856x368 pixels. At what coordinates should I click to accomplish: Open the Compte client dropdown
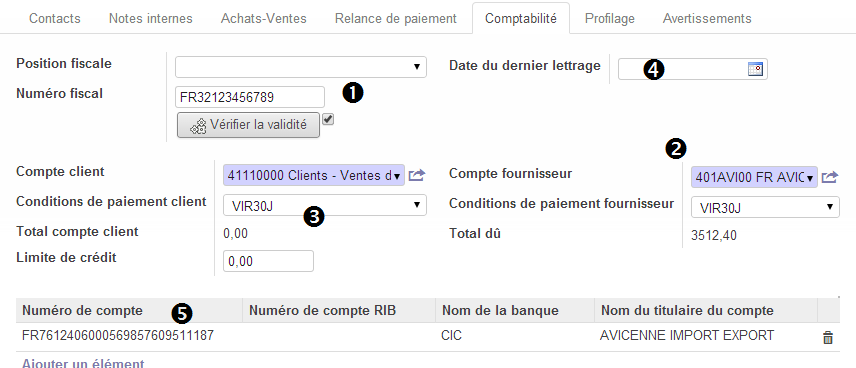(x=314, y=176)
